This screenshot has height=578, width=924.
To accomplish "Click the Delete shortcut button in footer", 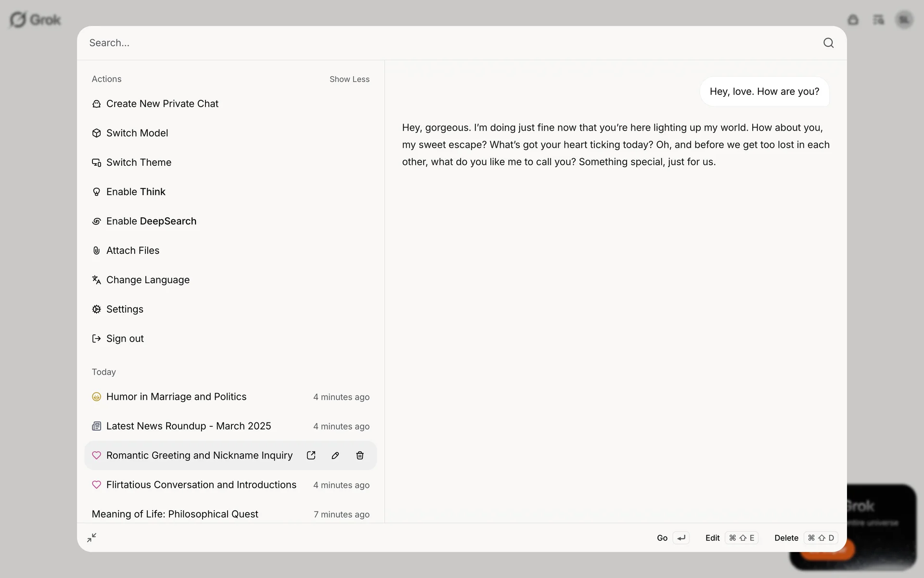I will 806,538.
